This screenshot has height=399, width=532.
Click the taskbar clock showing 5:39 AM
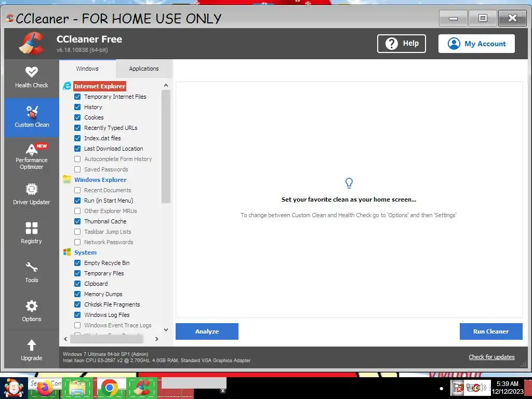tap(507, 388)
